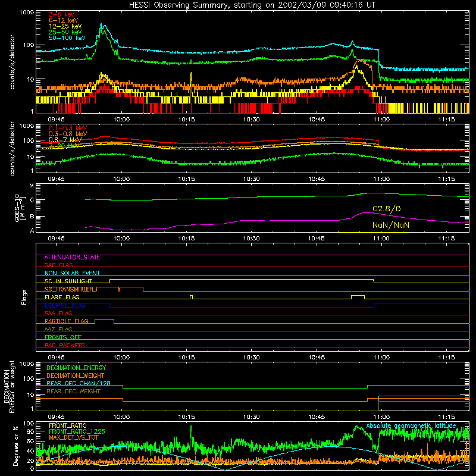Screen dimensions: 476x476
Task: Click the 09:45 tick label under the decimation panel
Action: click(56, 417)
